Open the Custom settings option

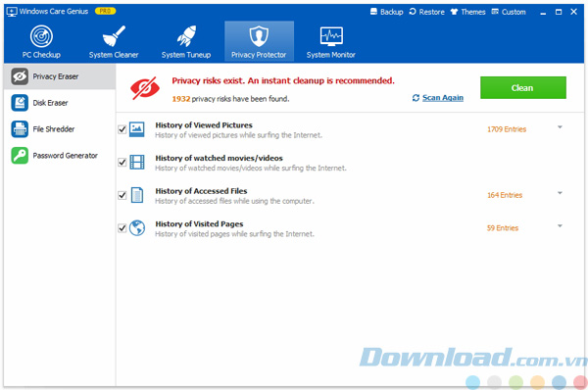pyautogui.click(x=509, y=12)
